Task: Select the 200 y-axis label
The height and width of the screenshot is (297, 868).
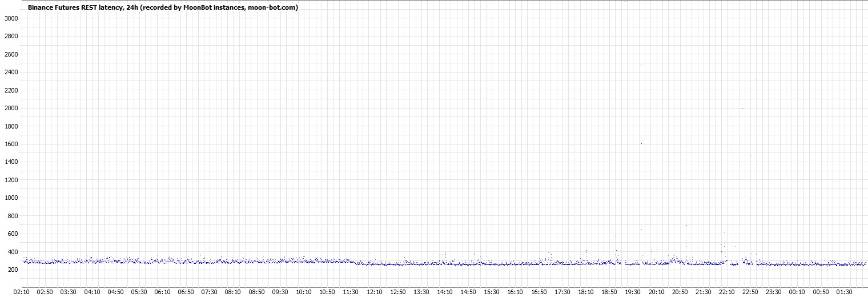Action: click(13, 270)
